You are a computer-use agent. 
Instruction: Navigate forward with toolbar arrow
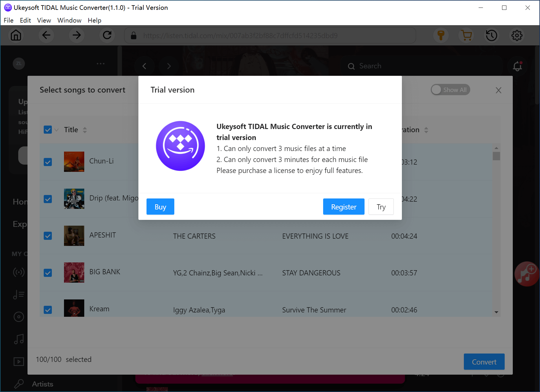pyautogui.click(x=77, y=35)
